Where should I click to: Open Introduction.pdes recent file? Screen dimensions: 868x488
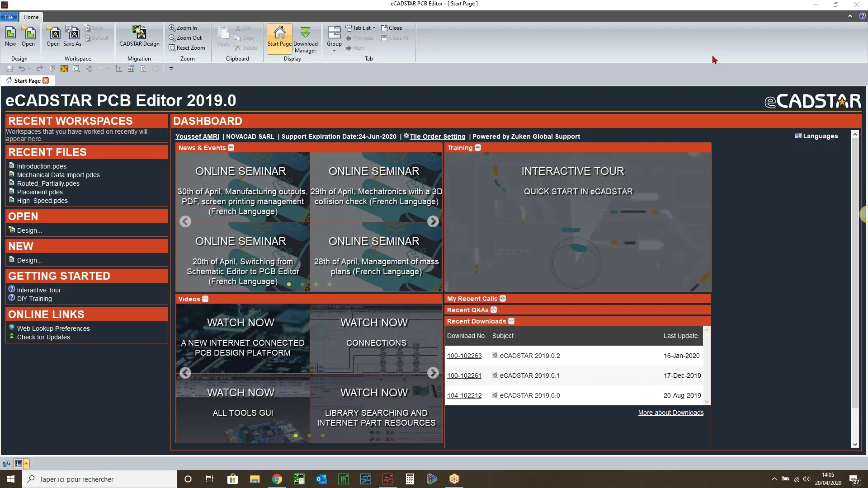(42, 166)
